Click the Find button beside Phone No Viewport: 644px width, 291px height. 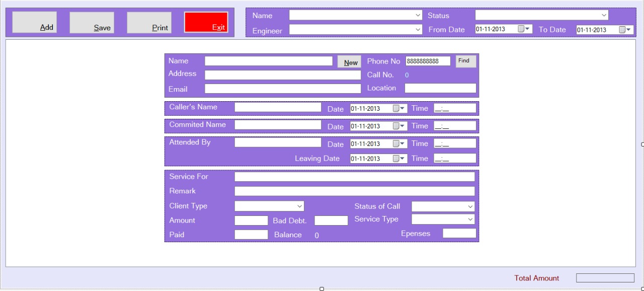point(465,61)
